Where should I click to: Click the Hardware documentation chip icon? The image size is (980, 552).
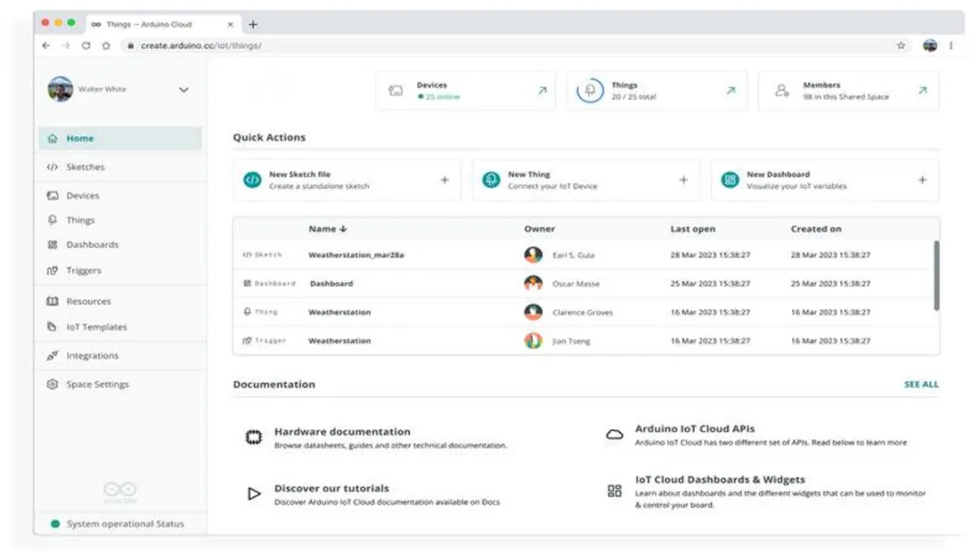[x=254, y=437]
